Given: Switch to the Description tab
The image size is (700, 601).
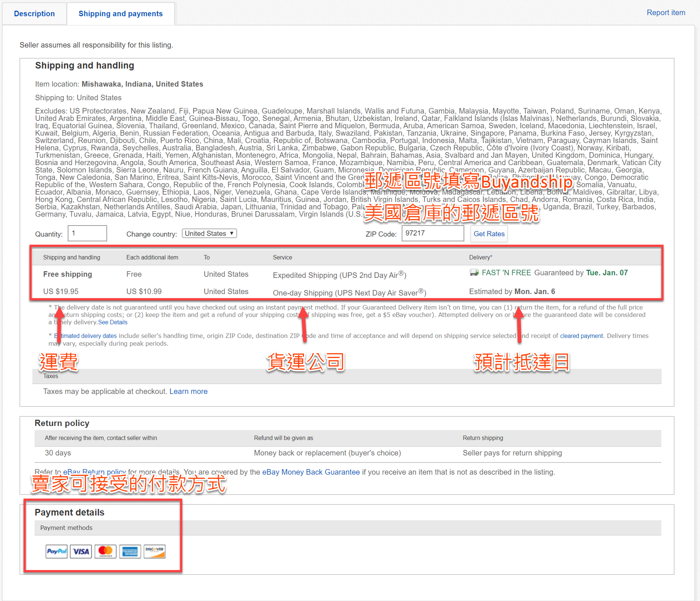Looking at the screenshot, I should (x=34, y=14).
